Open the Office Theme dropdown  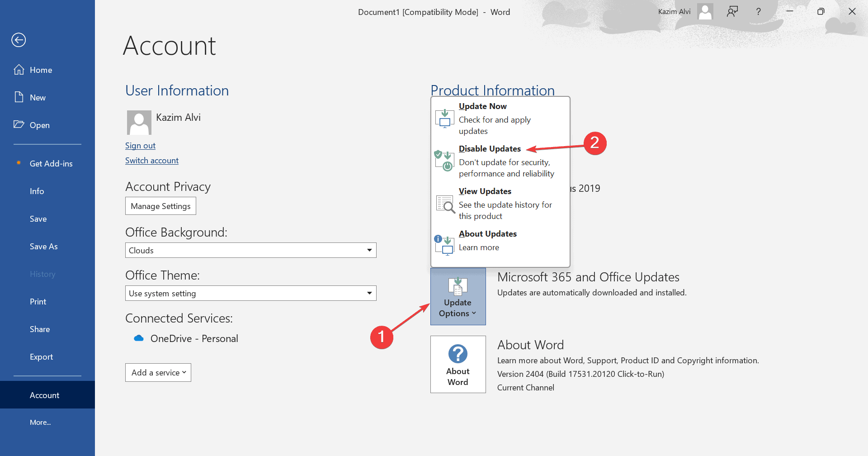coord(251,293)
